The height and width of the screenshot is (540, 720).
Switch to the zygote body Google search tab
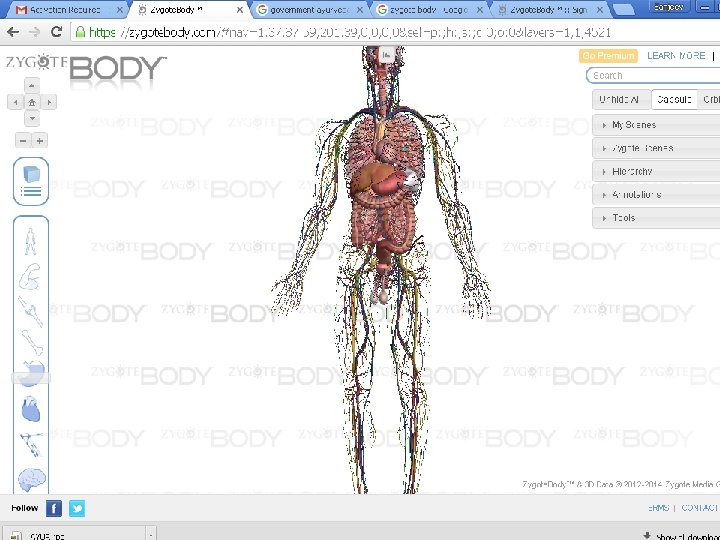pyautogui.click(x=428, y=9)
